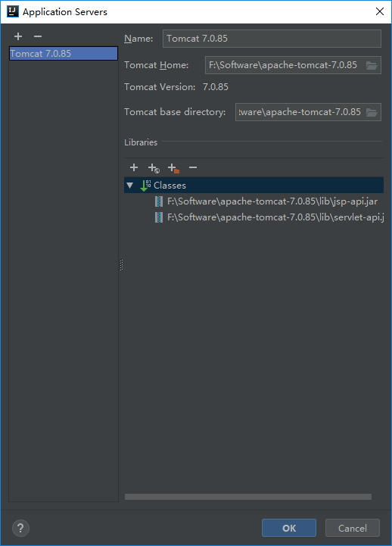Add a new application server
The height and width of the screenshot is (546, 392).
18,36
